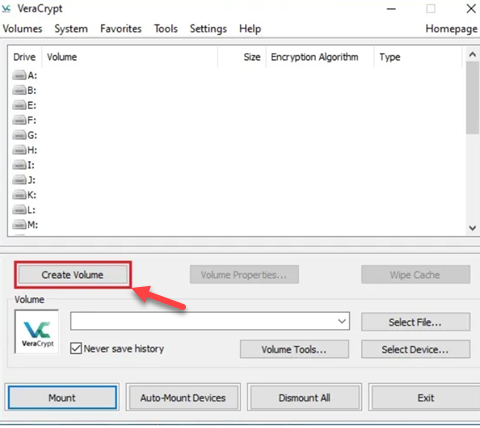Select the "M:" drive letter text

point(33,225)
